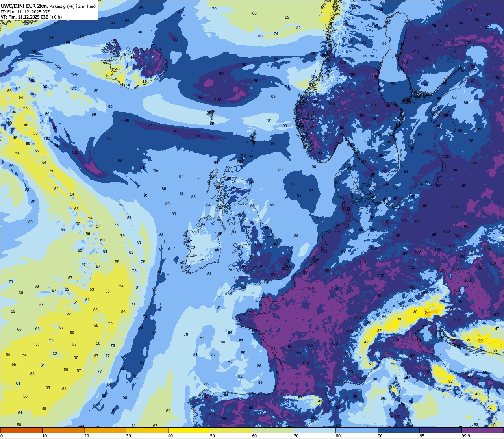Click the humidity value '43' over Iceland

123,85
